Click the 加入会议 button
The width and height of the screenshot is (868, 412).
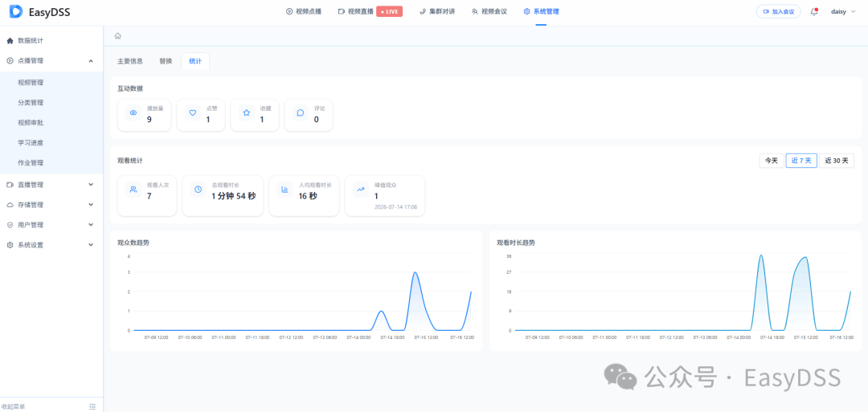(778, 11)
